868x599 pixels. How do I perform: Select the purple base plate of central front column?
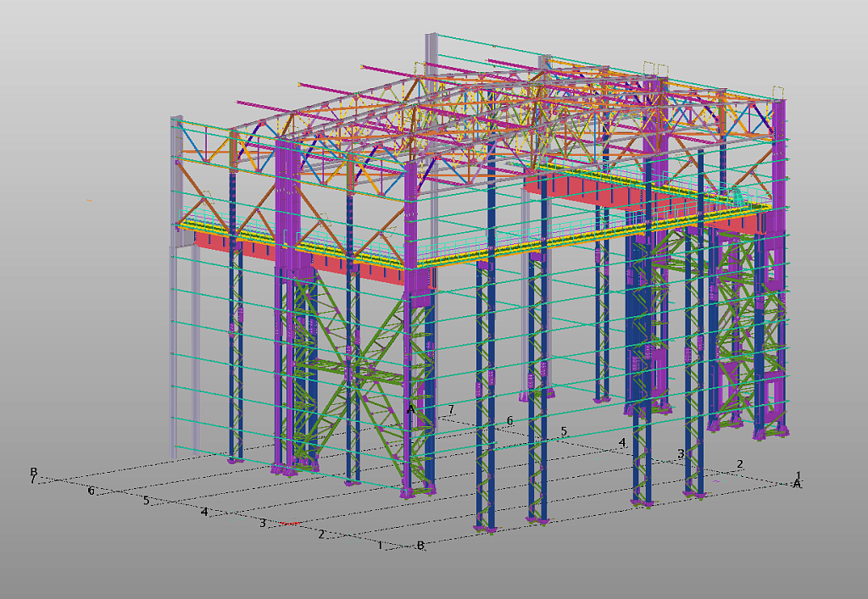[417, 489]
